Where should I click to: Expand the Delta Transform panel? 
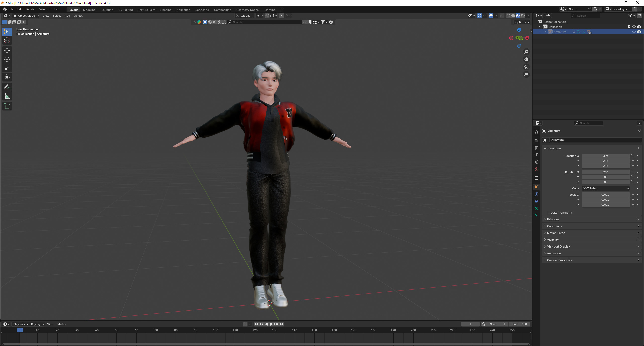[x=561, y=213]
